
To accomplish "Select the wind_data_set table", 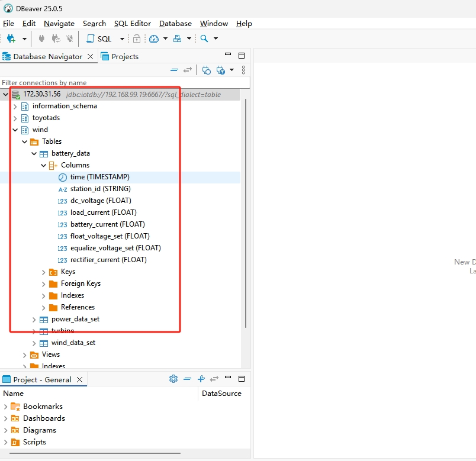I will (x=73, y=343).
